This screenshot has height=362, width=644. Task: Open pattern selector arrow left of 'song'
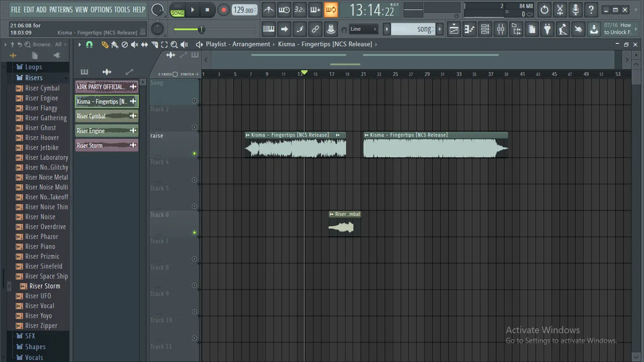387,29
